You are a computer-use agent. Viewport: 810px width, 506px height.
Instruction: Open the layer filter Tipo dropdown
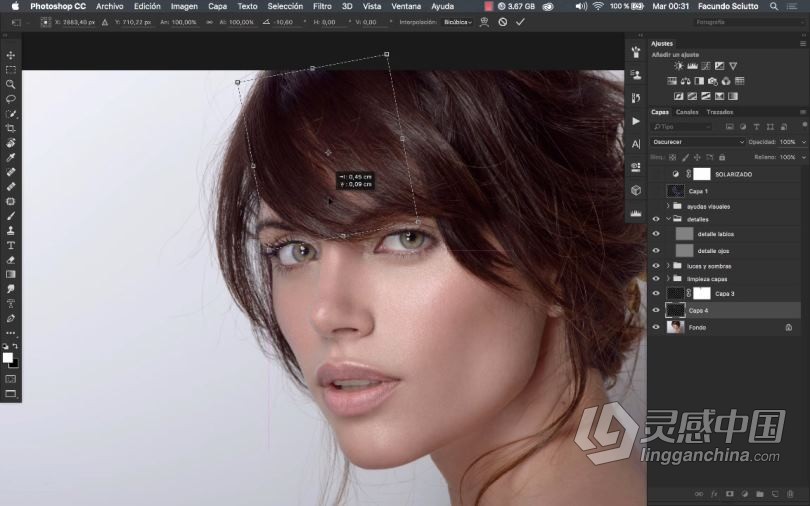(x=681, y=126)
